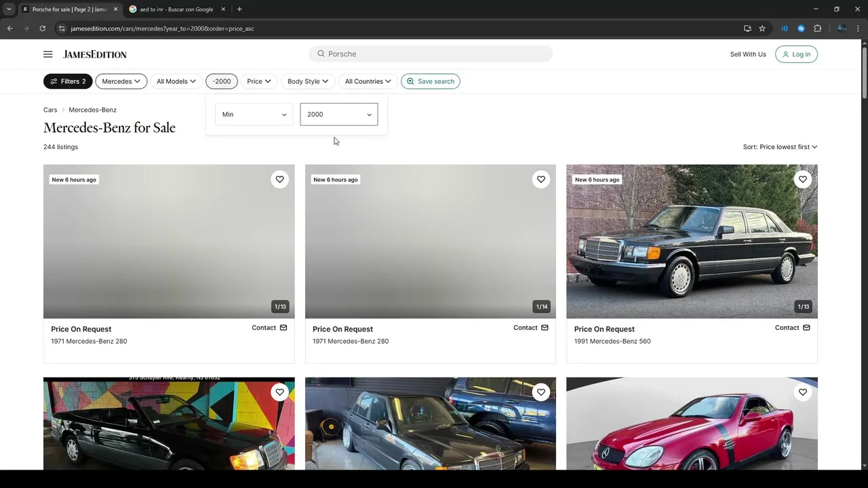Go back in browser history
This screenshot has width=868, height=488.
click(9, 28)
